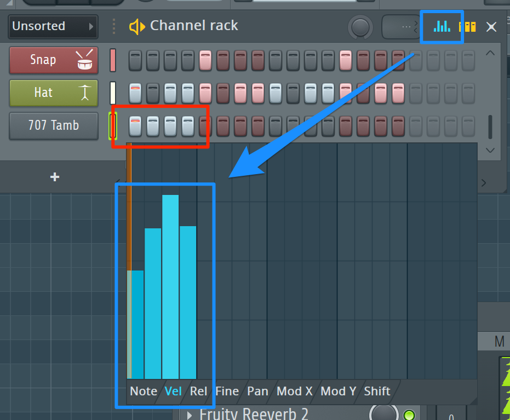Viewport: 510px width, 420px height.
Task: Click the tallest third velocity bar
Action: (170, 287)
